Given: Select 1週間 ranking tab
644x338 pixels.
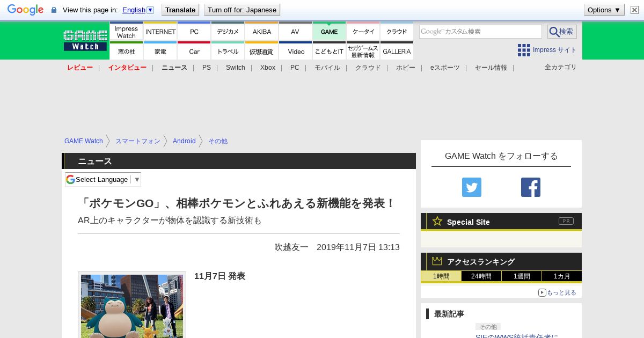Looking at the screenshot, I should [x=522, y=276].
